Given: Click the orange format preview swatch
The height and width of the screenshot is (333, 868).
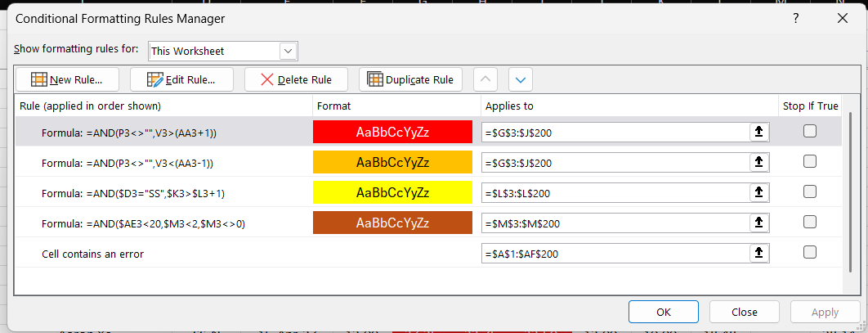Looking at the screenshot, I should pyautogui.click(x=392, y=162).
